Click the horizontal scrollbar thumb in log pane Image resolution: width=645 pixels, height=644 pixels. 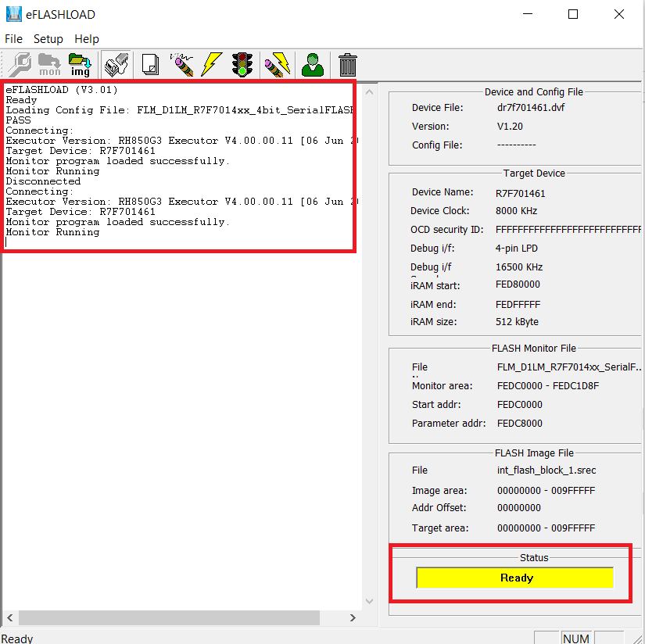tap(169, 617)
